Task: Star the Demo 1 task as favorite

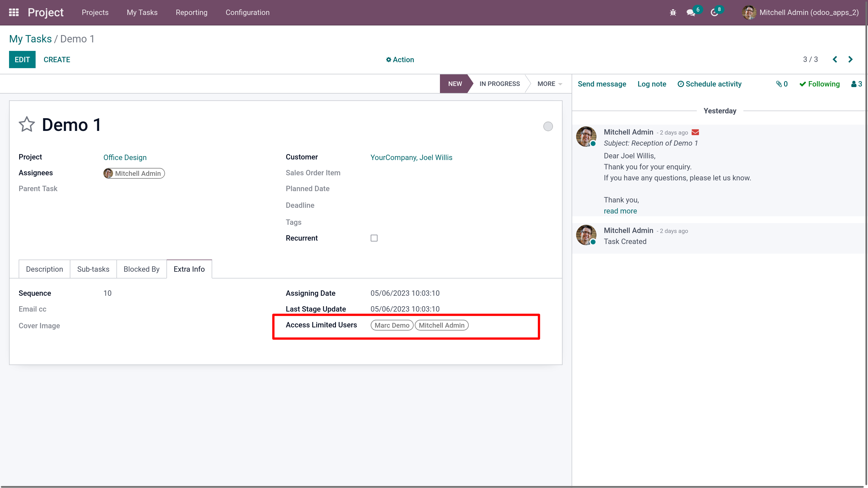Action: (27, 124)
